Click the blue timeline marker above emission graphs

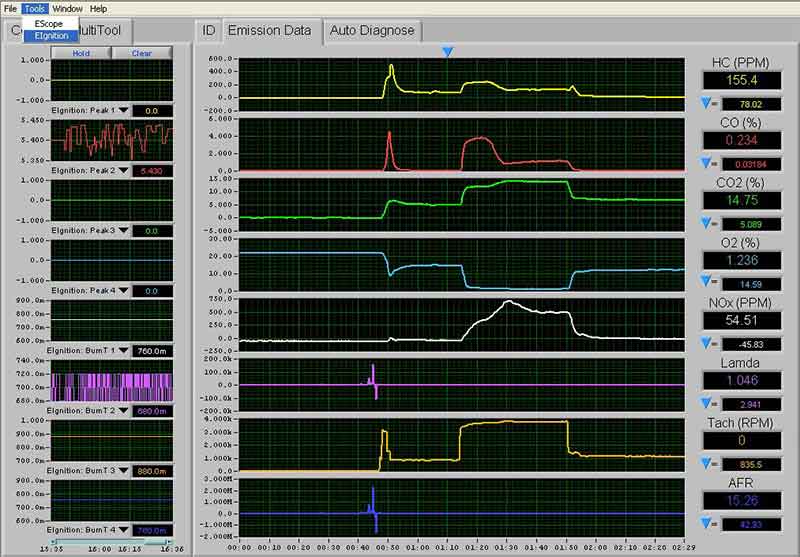[448, 51]
